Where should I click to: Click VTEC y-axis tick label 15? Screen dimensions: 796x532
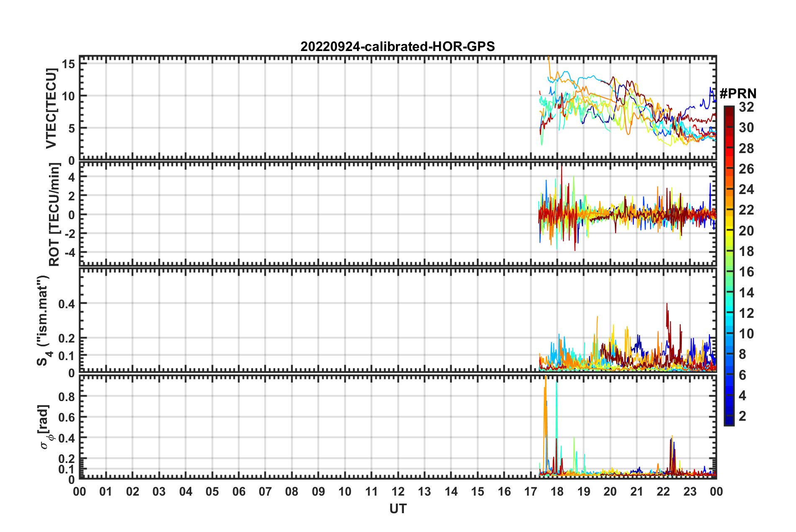68,64
